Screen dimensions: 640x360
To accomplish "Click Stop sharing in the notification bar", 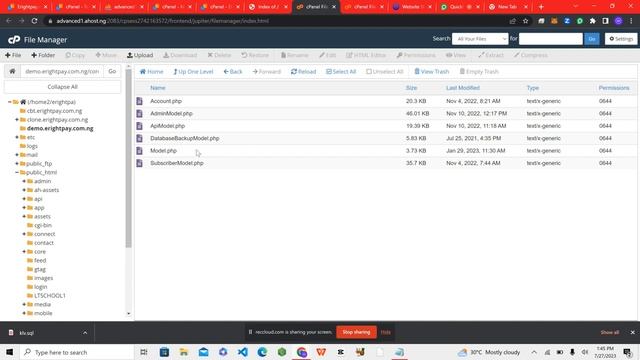I will 356,332.
